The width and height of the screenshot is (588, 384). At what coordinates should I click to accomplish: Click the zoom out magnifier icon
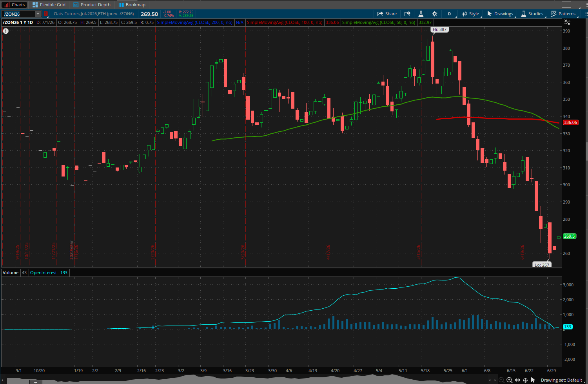[x=501, y=380]
